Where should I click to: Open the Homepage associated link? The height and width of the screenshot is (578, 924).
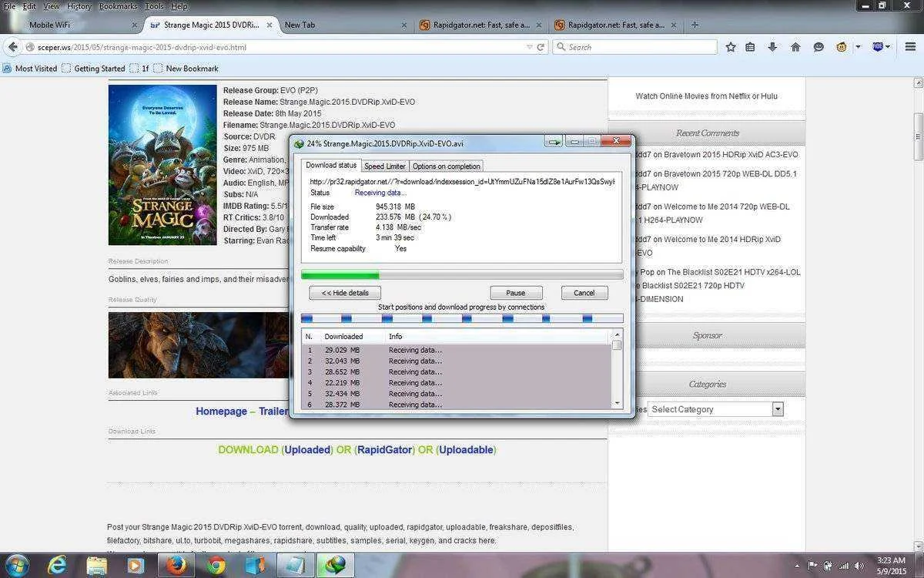(221, 412)
